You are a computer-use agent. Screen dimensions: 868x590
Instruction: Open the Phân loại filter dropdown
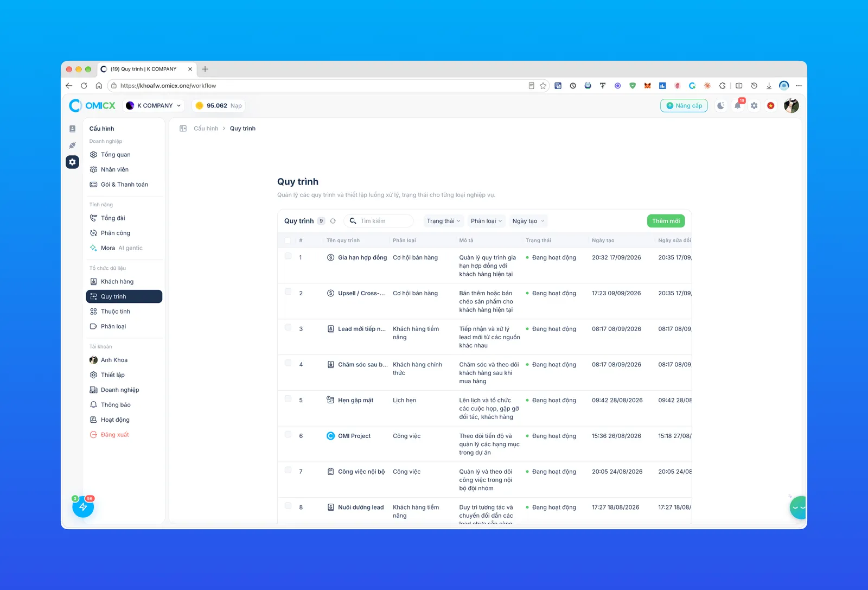click(x=487, y=221)
